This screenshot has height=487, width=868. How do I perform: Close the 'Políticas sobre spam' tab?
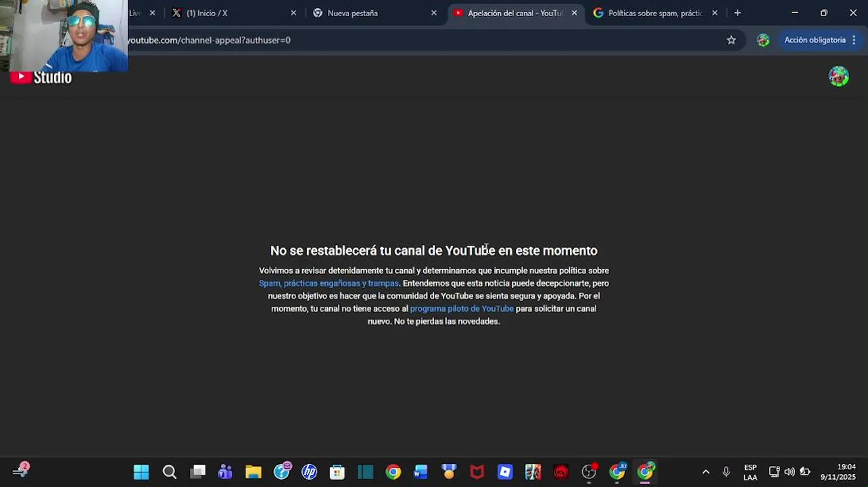tap(715, 13)
